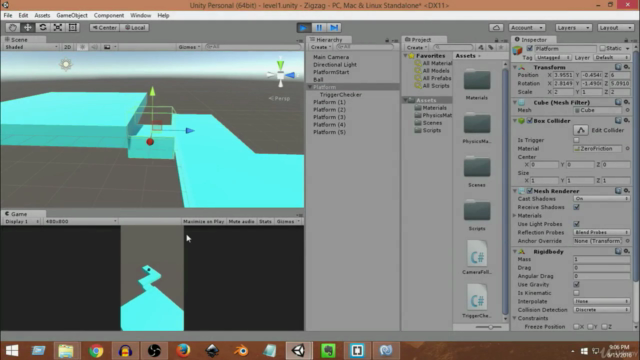Open Unity from the Windows taskbar
640x360 pixels.
coord(299,350)
